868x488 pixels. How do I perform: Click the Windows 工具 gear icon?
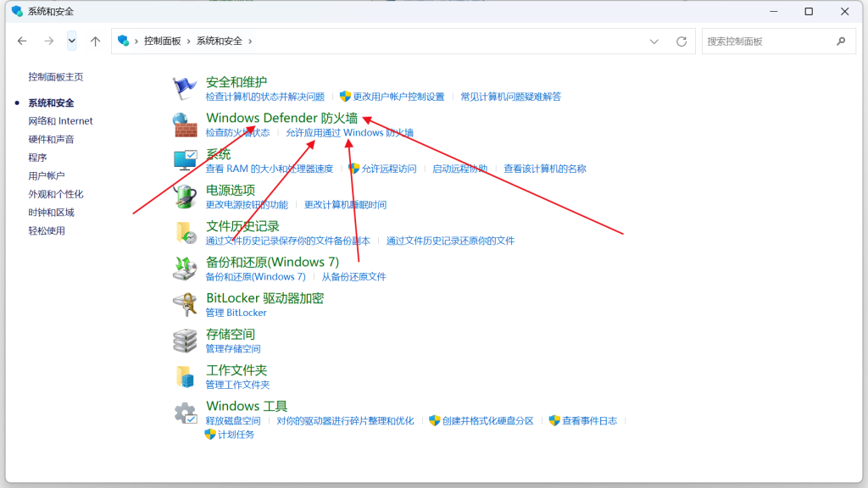click(185, 413)
